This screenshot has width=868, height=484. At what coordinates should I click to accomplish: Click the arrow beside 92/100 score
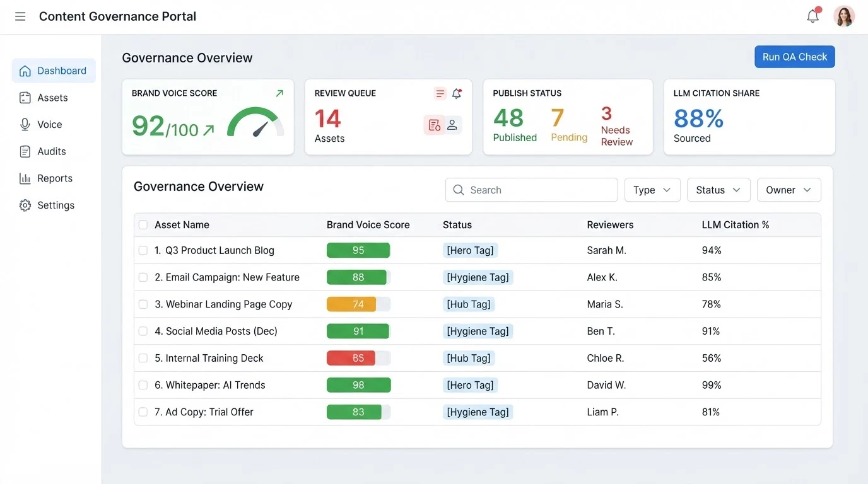[208, 130]
